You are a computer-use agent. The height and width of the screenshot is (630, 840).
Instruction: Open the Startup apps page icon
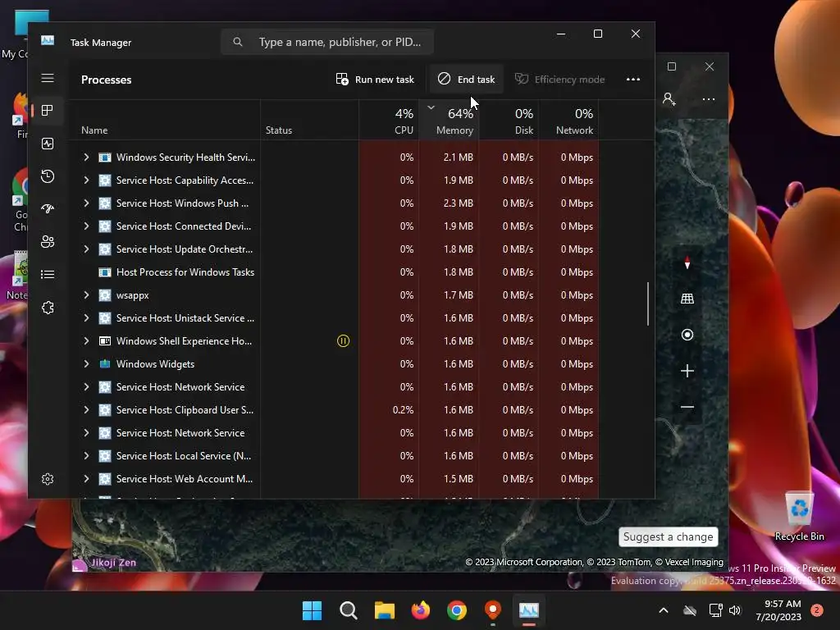47,209
